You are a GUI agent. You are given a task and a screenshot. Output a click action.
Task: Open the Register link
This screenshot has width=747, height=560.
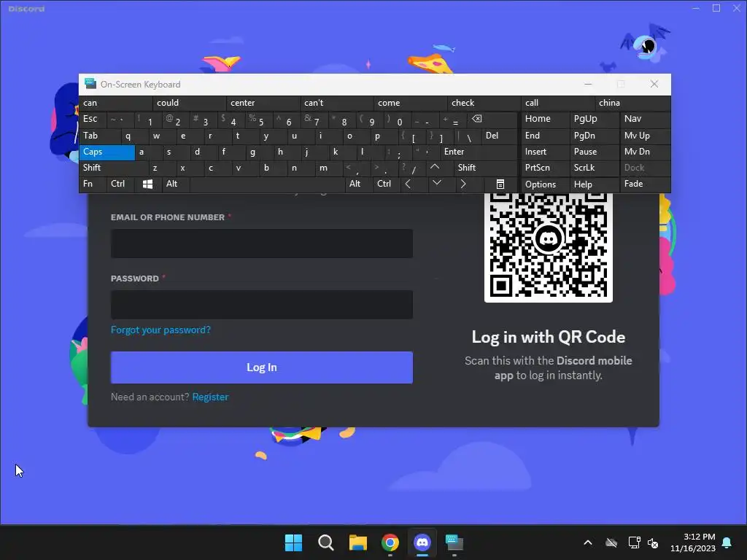click(210, 397)
